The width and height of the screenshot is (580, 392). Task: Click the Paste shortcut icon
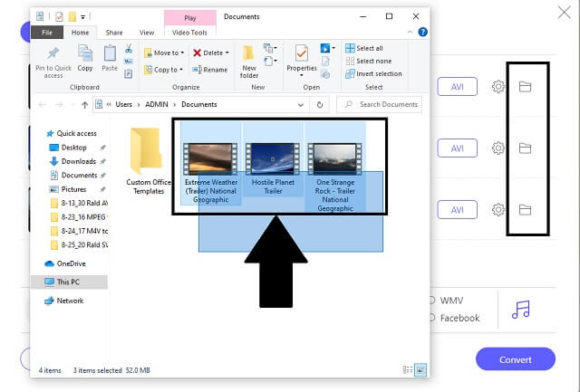tap(129, 73)
